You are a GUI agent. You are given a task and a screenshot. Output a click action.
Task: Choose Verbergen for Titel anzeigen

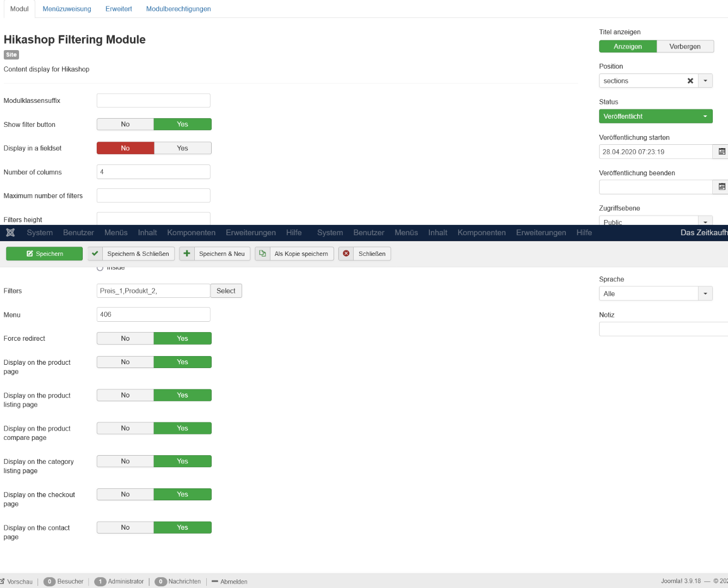685,46
